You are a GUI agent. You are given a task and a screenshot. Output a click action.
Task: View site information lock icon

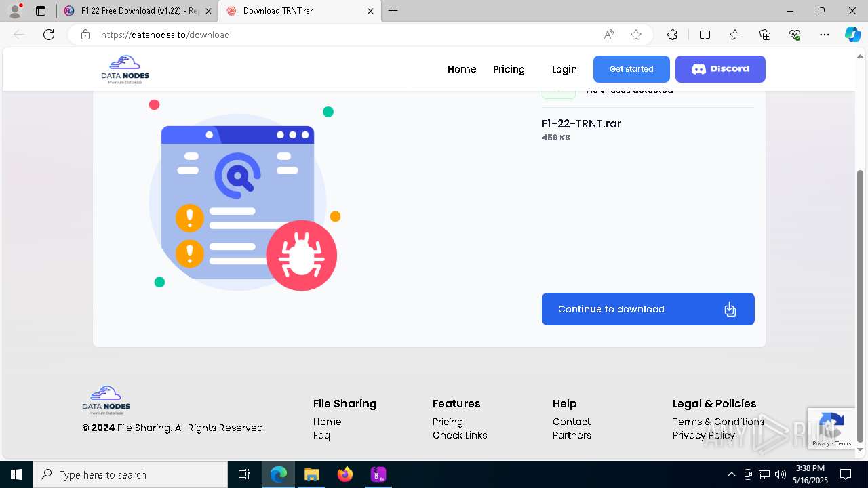click(85, 35)
